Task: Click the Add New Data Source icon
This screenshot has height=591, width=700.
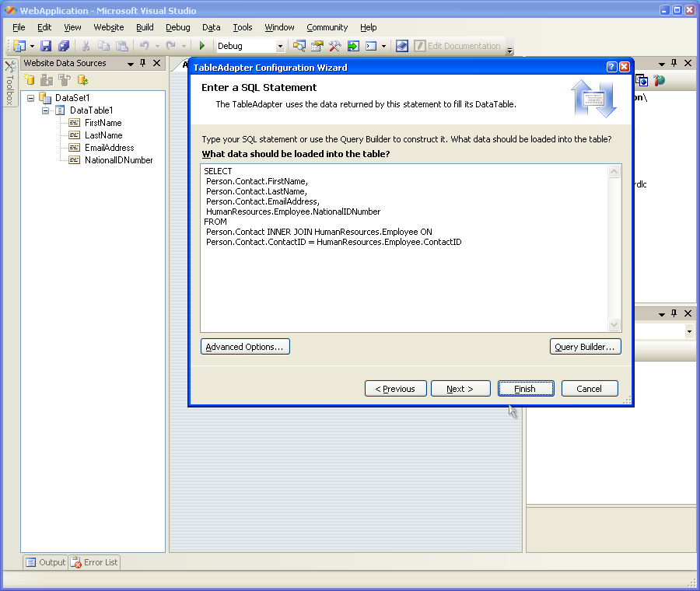Action: tap(30, 80)
